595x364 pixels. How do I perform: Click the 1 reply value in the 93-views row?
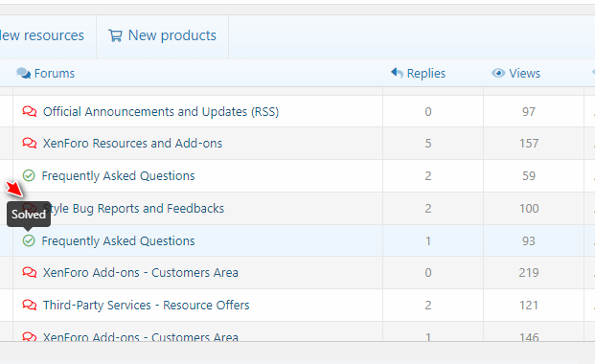point(428,241)
